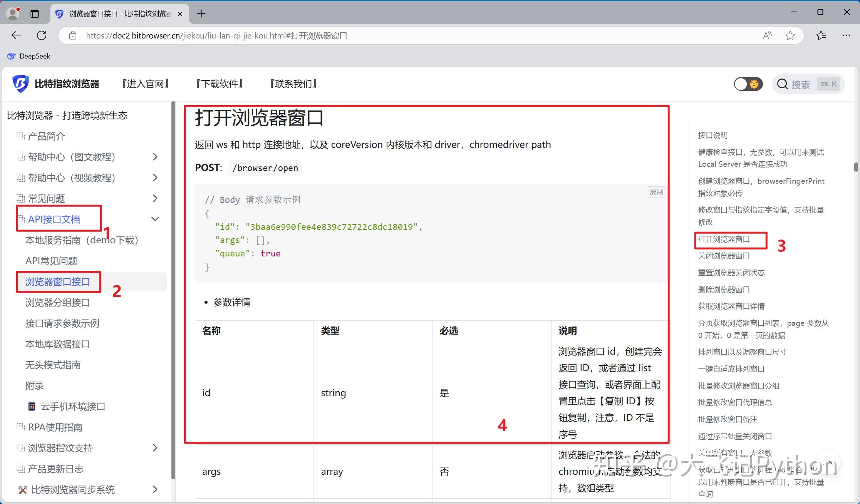The image size is (860, 504).
Task: Click the page vertical scrollbar thumb
Action: point(856,167)
